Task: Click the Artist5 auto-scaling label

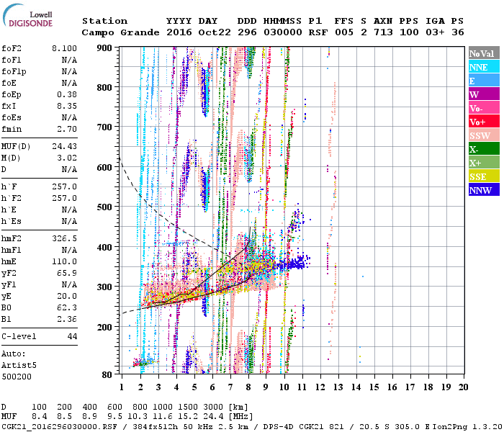Action: 19,366
